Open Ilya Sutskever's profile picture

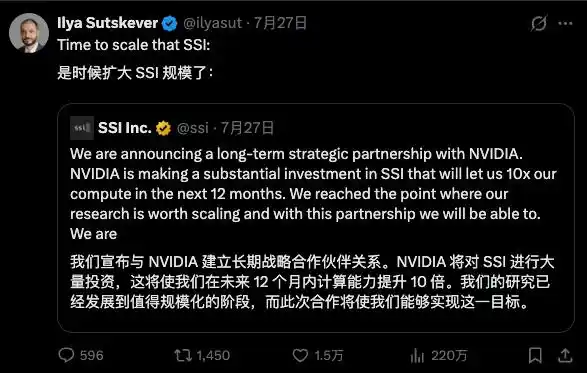pyautogui.click(x=29, y=33)
